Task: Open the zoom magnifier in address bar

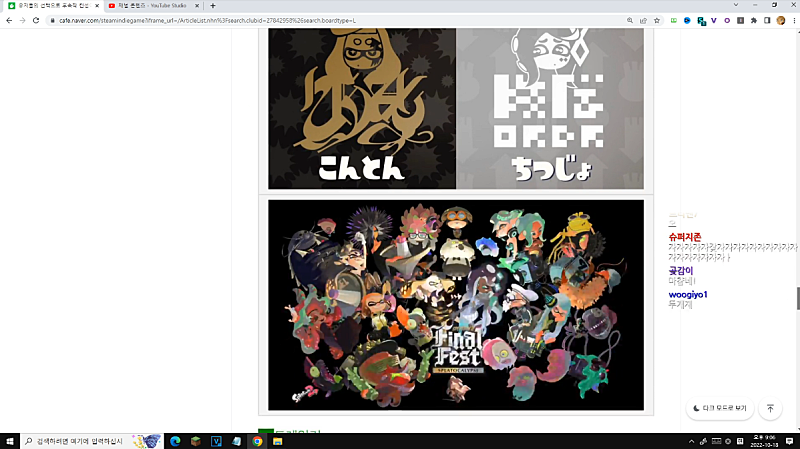Action: tap(630, 20)
